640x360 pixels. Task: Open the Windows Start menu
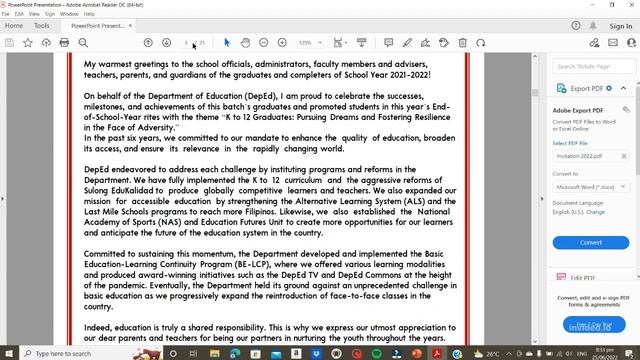pyautogui.click(x=9, y=353)
